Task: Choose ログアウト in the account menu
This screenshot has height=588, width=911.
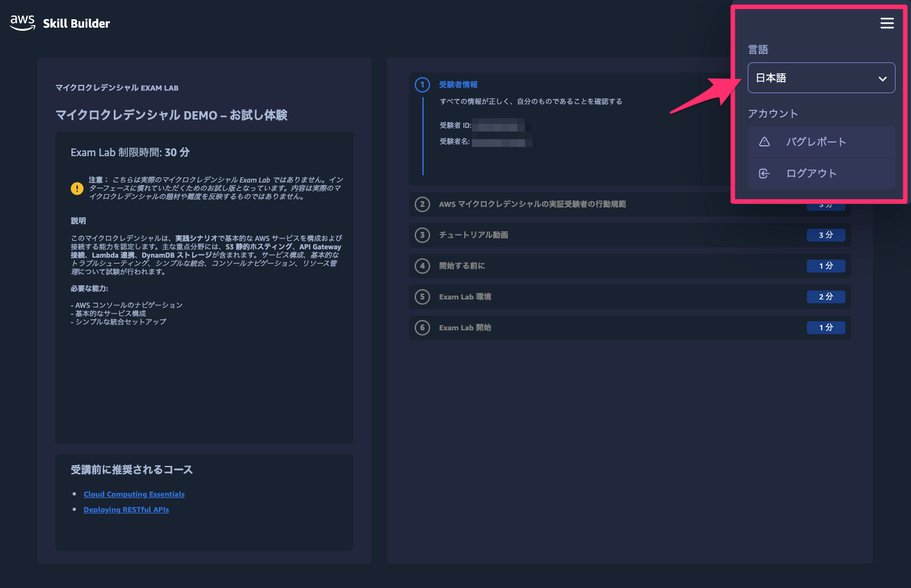Action: [x=821, y=174]
